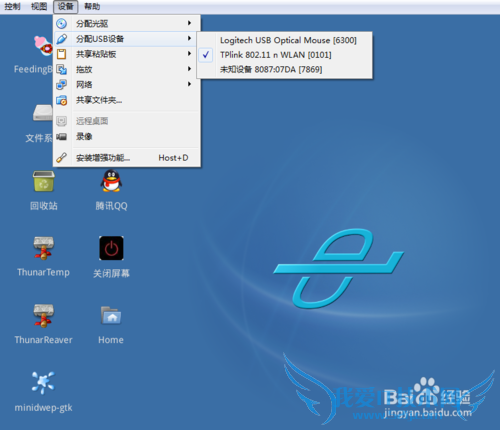Click the shared folder icon beside 共享文件夹
The width and height of the screenshot is (500, 430).
(61, 100)
